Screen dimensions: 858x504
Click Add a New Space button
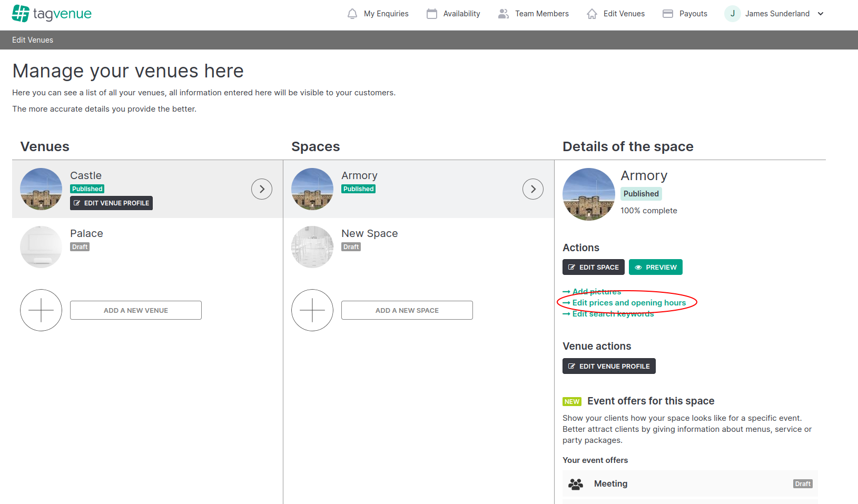[407, 310]
